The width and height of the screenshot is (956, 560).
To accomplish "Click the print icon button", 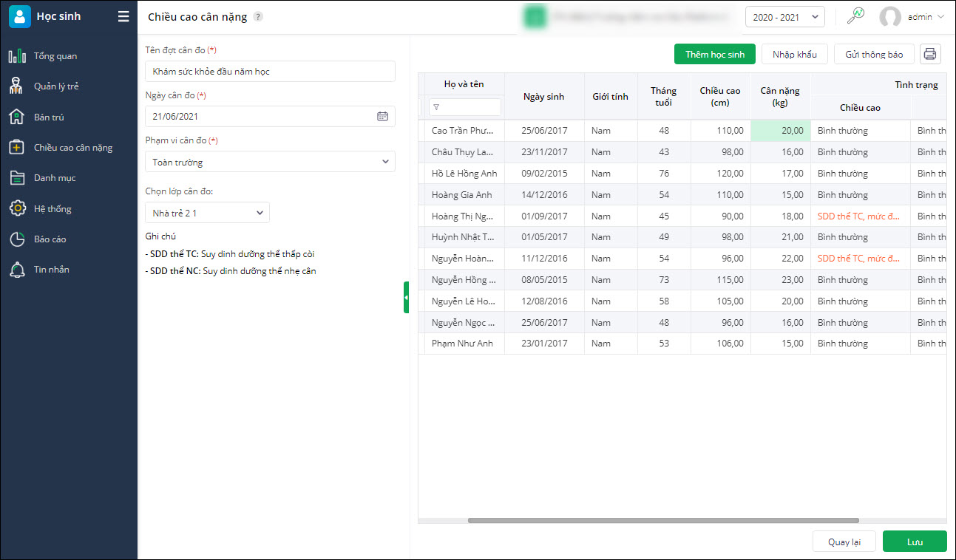I will click(930, 54).
